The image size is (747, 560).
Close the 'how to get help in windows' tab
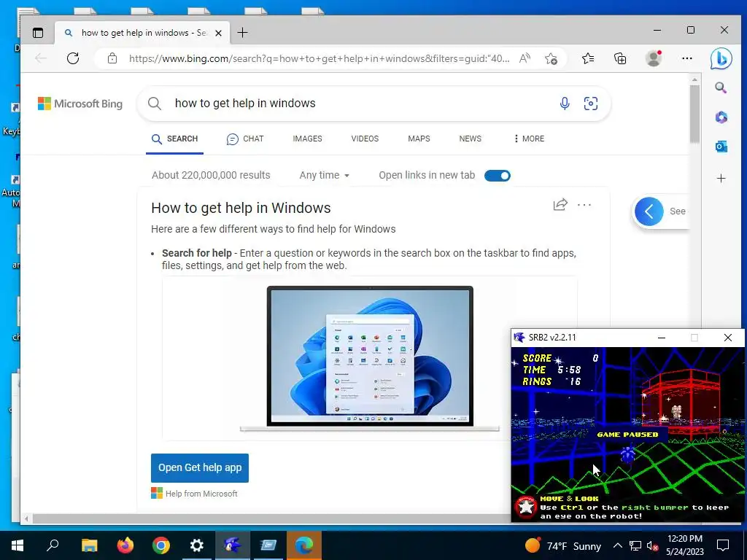pyautogui.click(x=218, y=33)
